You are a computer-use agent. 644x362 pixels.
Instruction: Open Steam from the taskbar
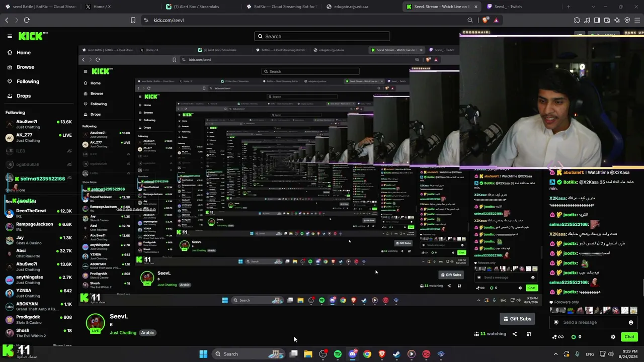(396, 354)
